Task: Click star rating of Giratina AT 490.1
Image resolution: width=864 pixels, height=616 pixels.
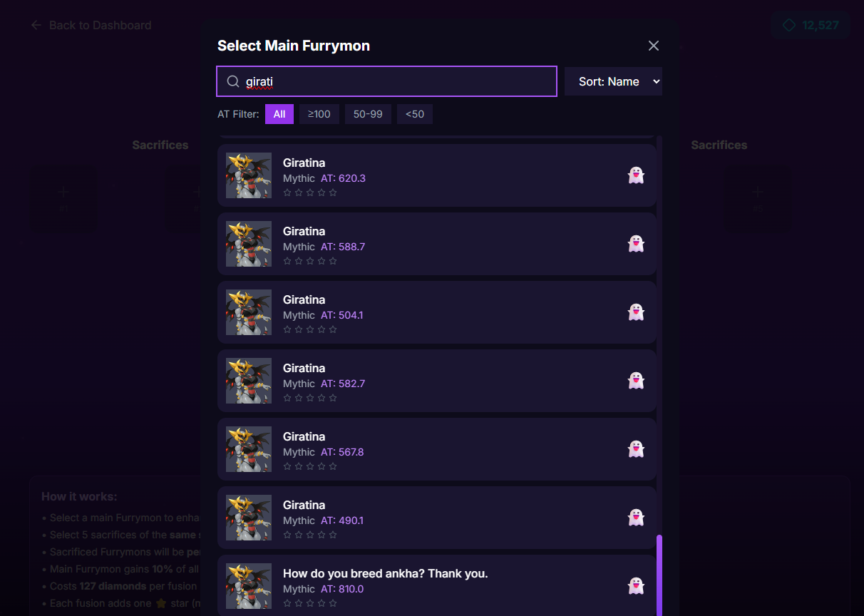Action: pyautogui.click(x=310, y=535)
